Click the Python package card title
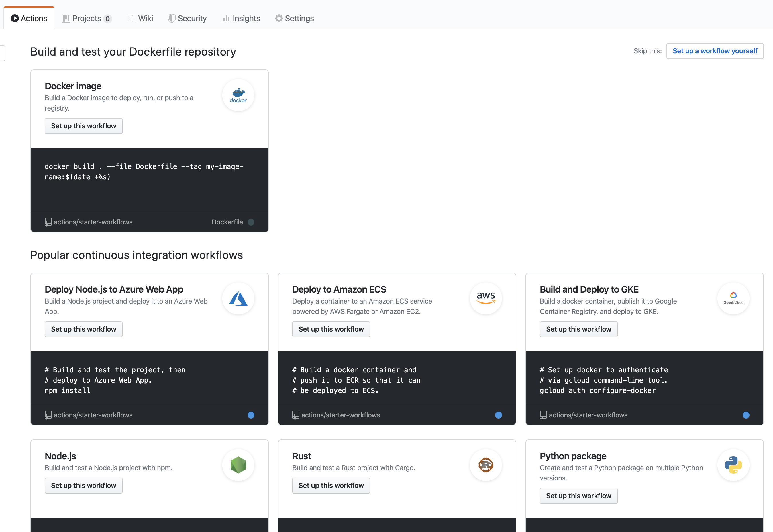 pos(573,456)
